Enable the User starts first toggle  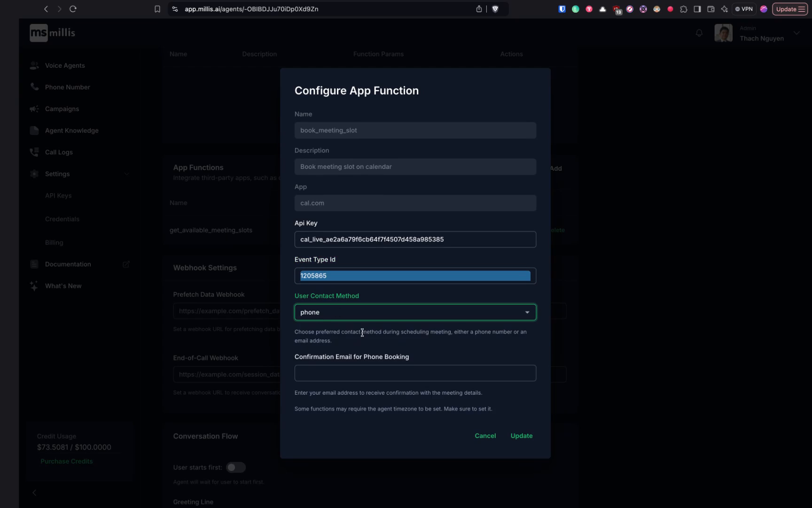pos(236,467)
